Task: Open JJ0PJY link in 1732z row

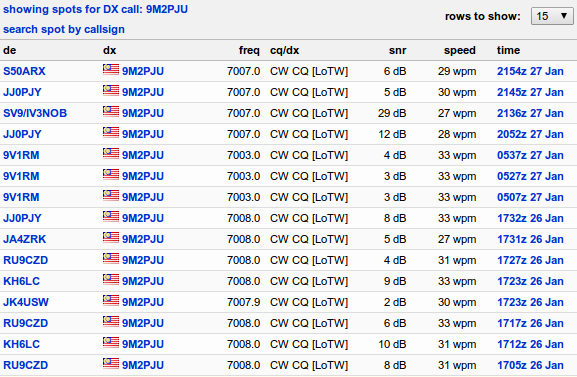Action: [22, 218]
